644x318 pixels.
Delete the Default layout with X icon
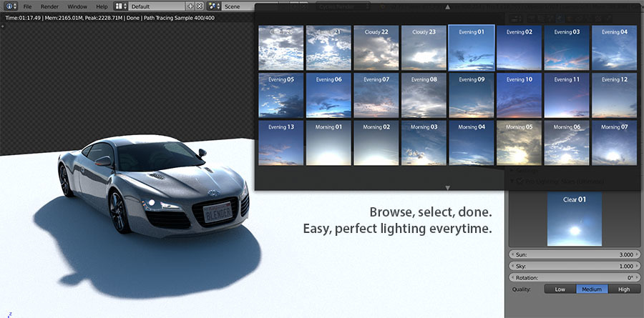coord(199,6)
